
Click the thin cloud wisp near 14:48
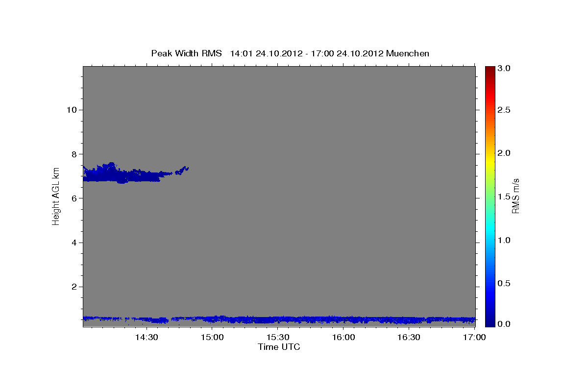click(x=182, y=170)
